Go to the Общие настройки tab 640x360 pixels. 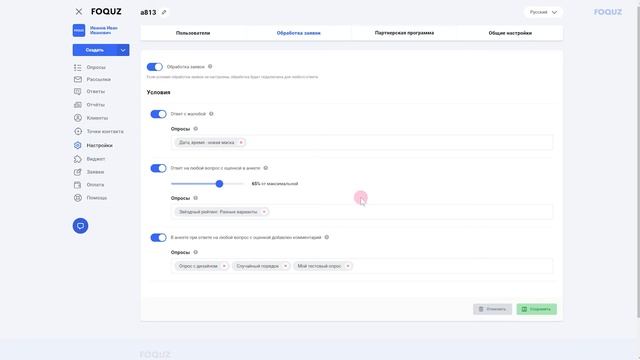pos(510,33)
